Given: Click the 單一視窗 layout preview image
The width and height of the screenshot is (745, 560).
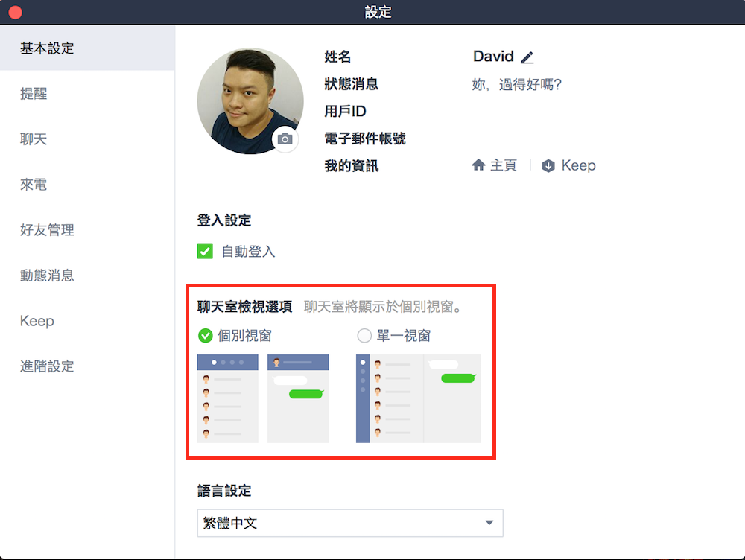Looking at the screenshot, I should point(418,398).
